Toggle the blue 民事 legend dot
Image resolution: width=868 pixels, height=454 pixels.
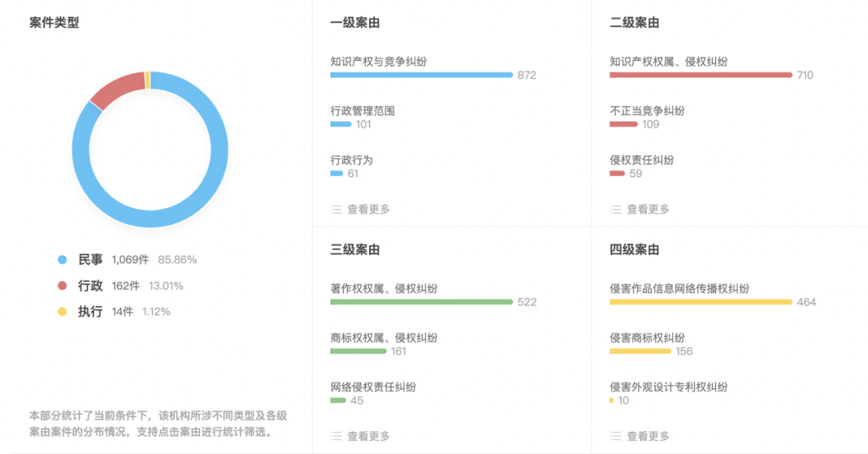tap(62, 259)
